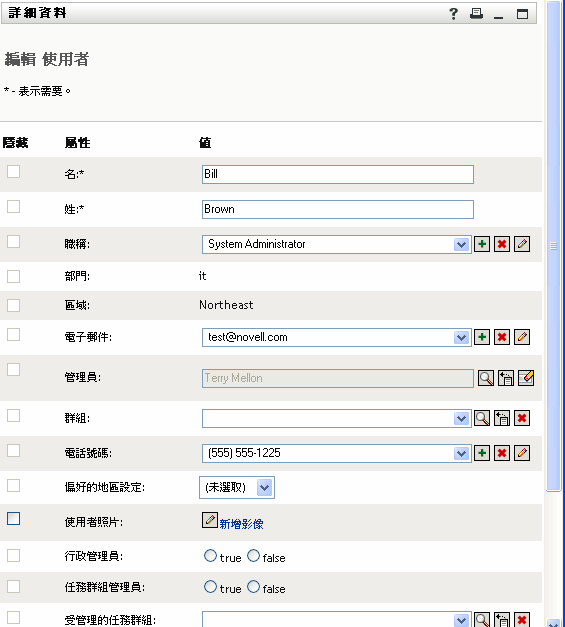Search for 受管理的任務群組 with magnifier icon
Screen dimensions: 565x627
482,619
